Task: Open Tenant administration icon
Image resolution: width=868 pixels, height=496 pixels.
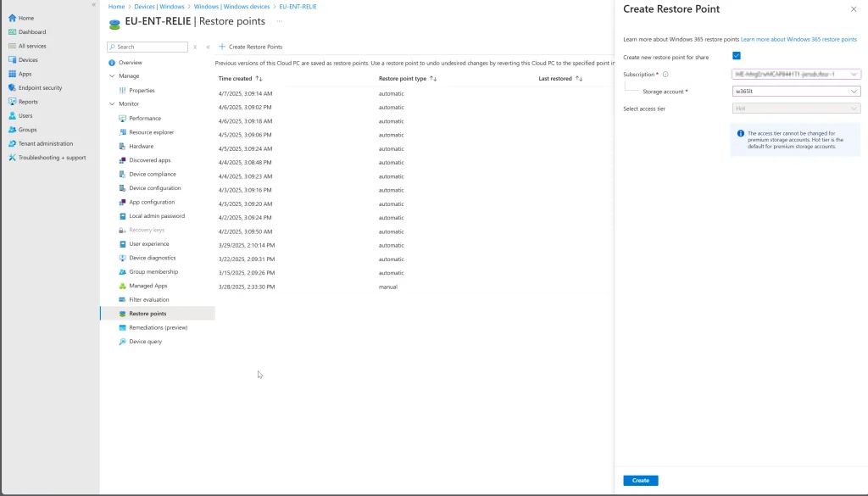Action: pyautogui.click(x=12, y=143)
